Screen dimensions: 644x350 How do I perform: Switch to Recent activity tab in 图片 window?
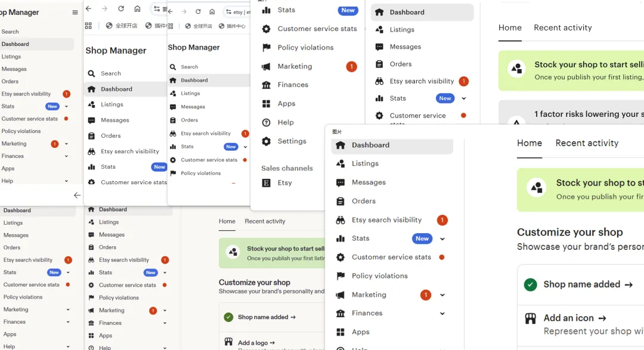point(587,143)
